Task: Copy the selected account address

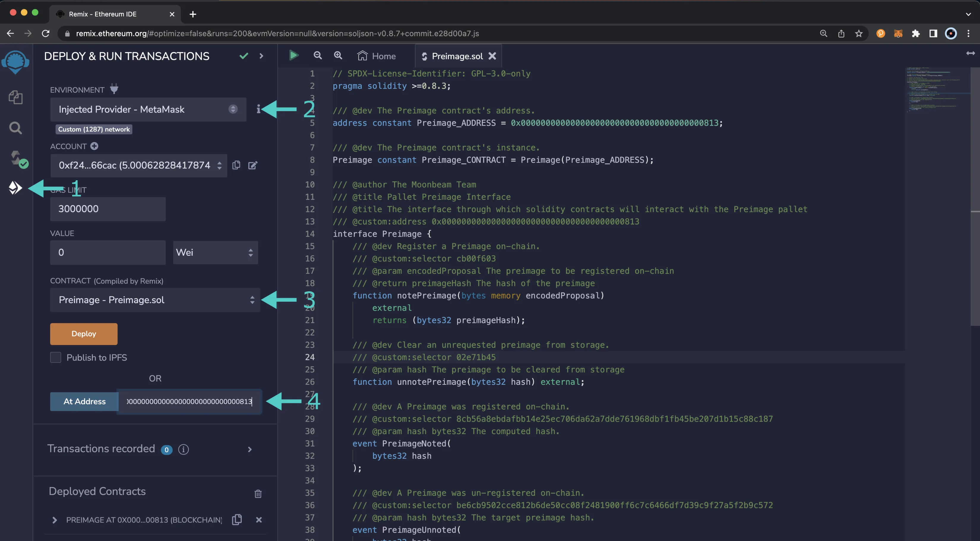Action: 236,165
